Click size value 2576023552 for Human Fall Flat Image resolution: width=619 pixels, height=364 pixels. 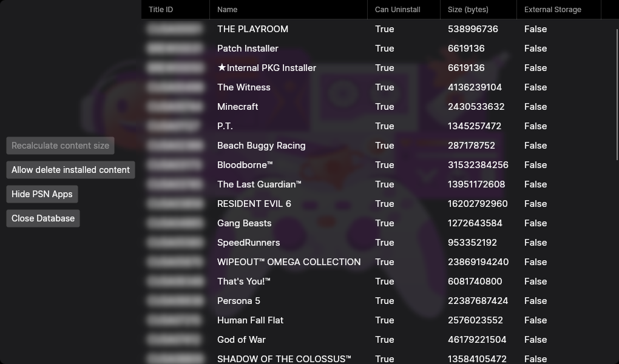[x=475, y=320]
